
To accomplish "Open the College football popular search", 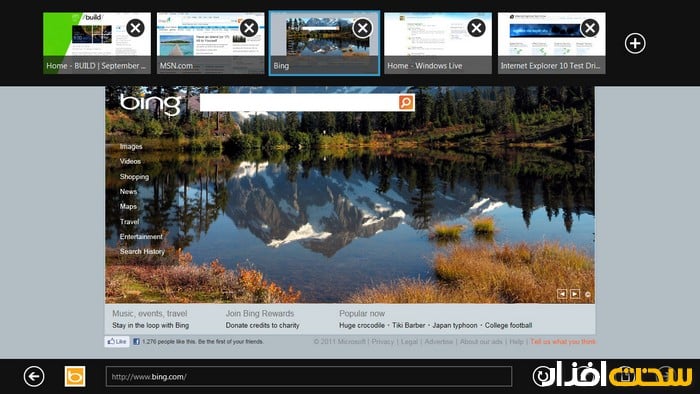I will click(508, 325).
